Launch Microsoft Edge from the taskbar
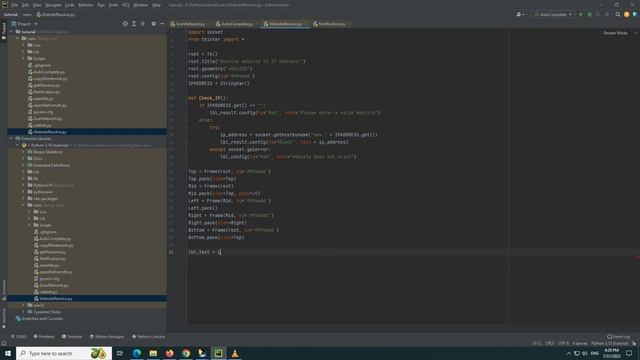 (137, 353)
